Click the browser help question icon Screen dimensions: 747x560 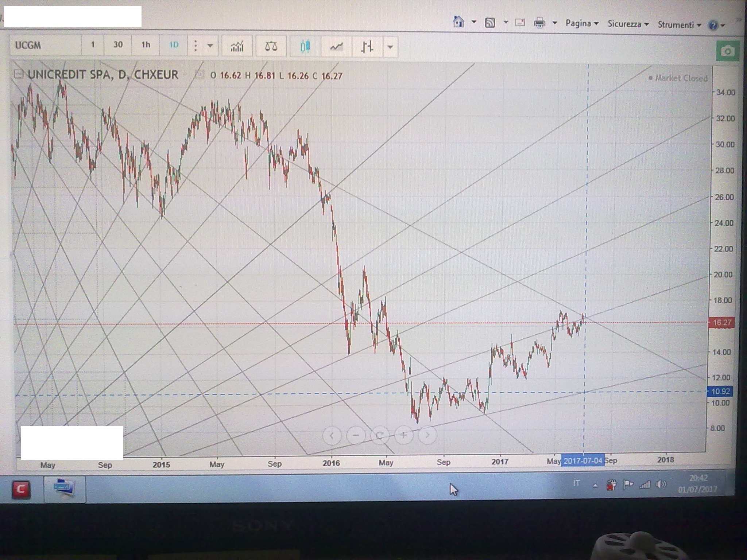tap(713, 25)
